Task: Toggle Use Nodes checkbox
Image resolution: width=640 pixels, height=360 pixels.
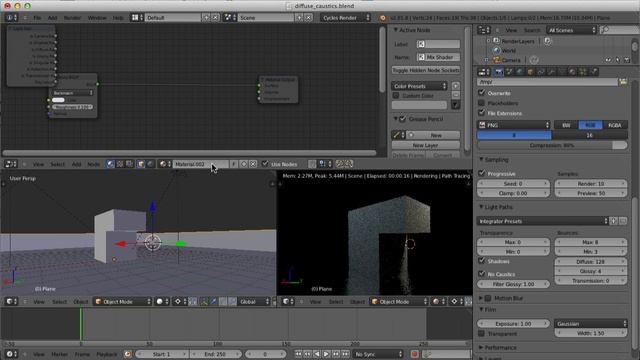Action: click(265, 164)
